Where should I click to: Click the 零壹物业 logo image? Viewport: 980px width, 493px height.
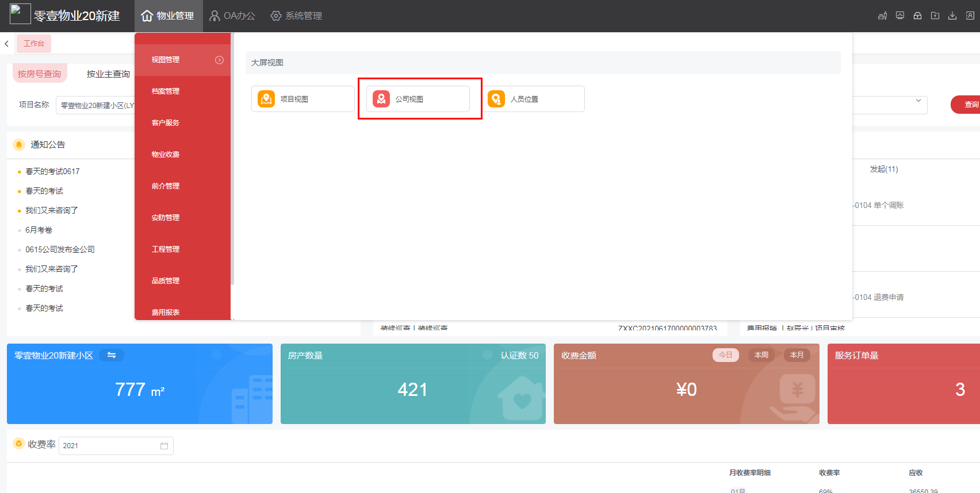click(20, 14)
